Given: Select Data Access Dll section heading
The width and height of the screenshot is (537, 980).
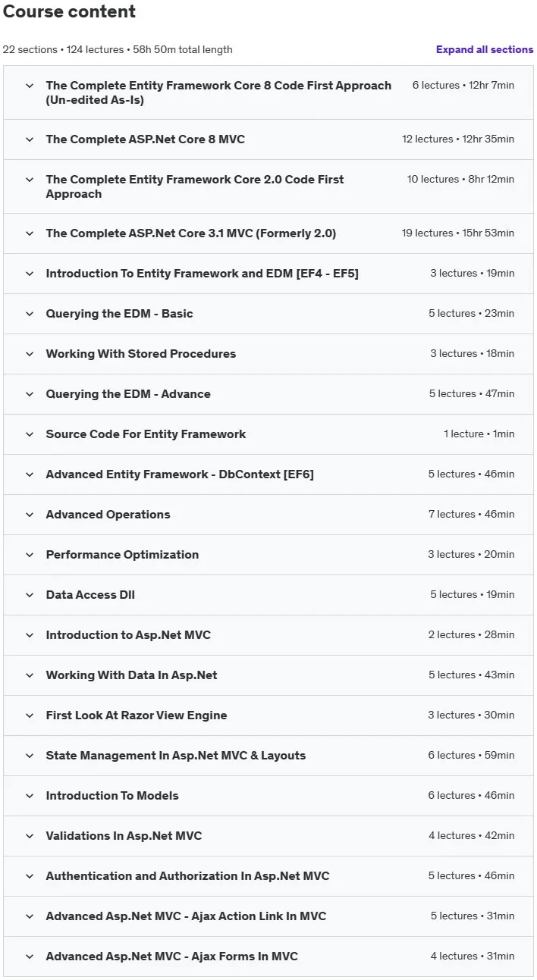Looking at the screenshot, I should tap(90, 595).
